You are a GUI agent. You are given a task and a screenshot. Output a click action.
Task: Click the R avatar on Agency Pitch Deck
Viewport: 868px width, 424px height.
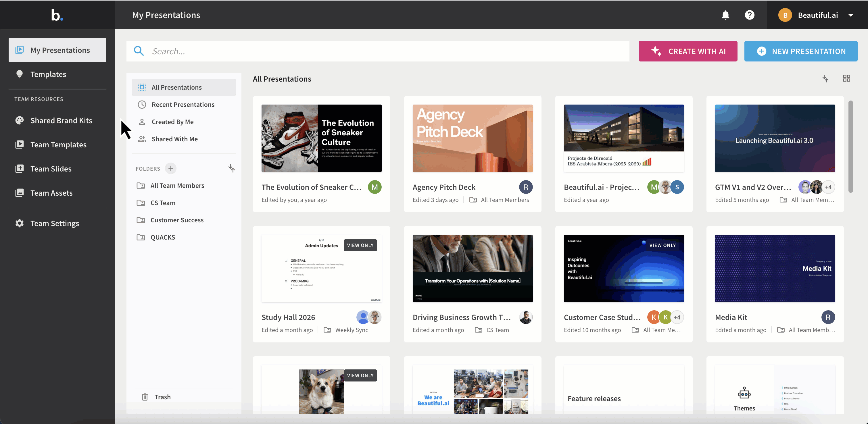(526, 187)
